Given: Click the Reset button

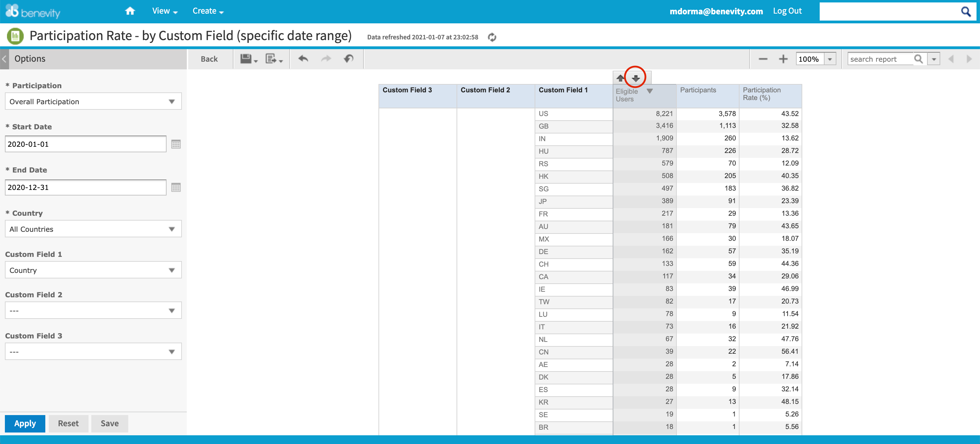Looking at the screenshot, I should 68,423.
